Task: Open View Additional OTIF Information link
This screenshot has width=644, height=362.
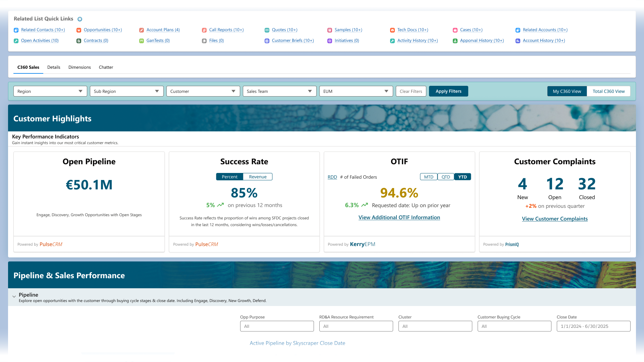Action: [x=399, y=218]
